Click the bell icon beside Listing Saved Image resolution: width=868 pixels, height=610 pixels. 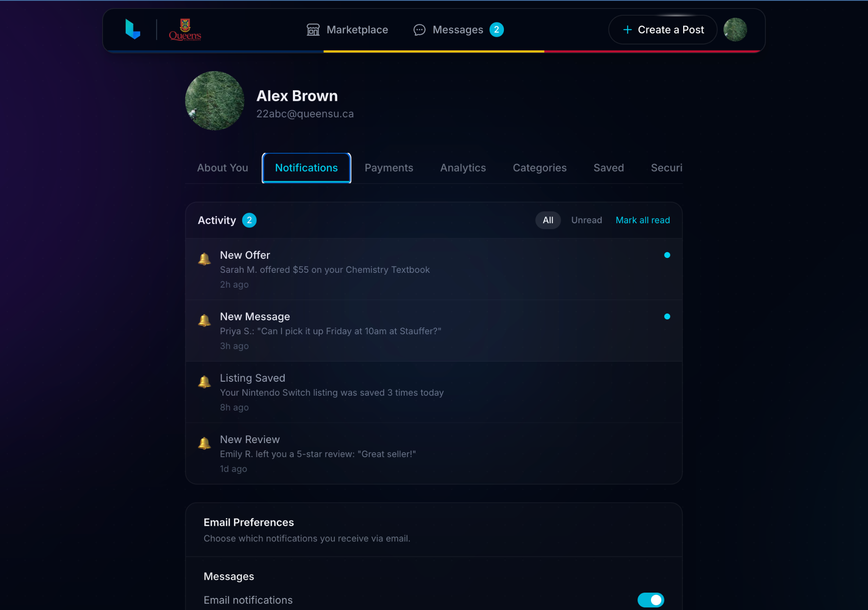204,381
